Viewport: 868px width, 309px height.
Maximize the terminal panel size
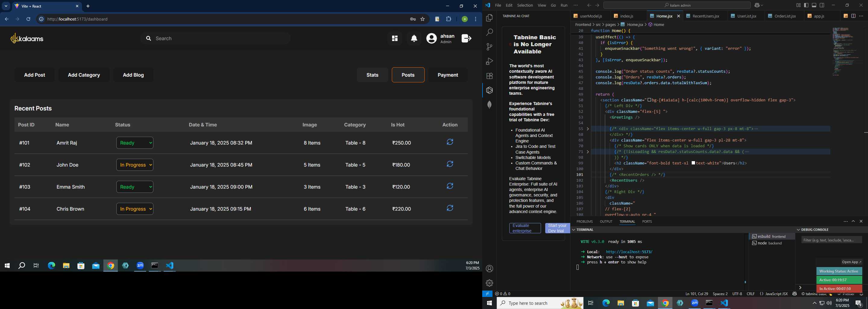tap(854, 221)
